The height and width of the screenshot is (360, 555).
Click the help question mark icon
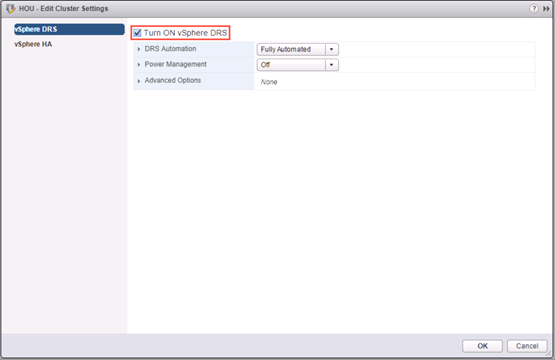click(533, 8)
